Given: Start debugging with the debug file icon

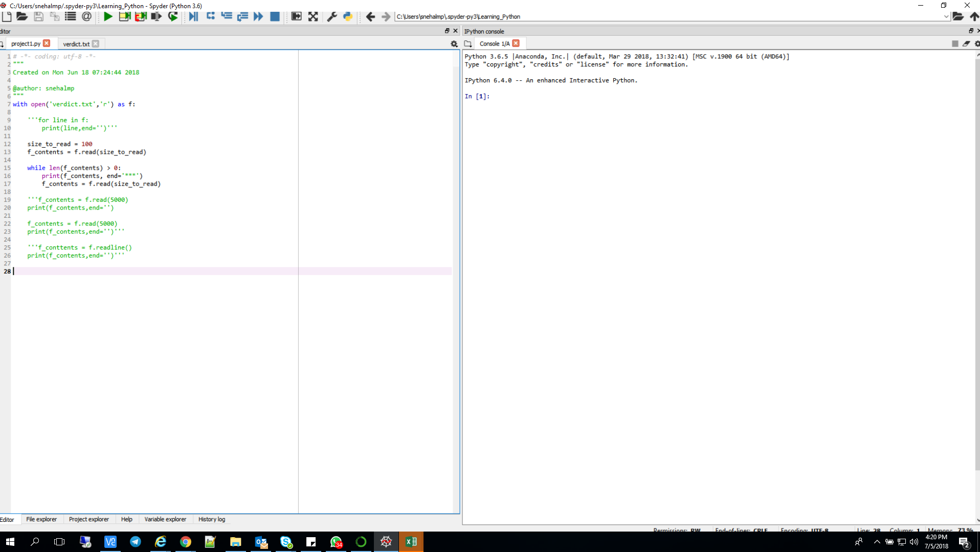Looking at the screenshot, I should click(193, 16).
